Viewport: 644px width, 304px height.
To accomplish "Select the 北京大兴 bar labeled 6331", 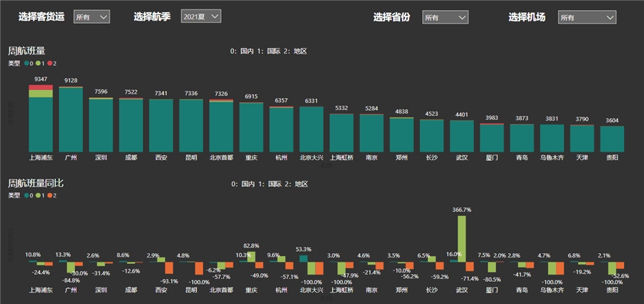I will (311, 127).
